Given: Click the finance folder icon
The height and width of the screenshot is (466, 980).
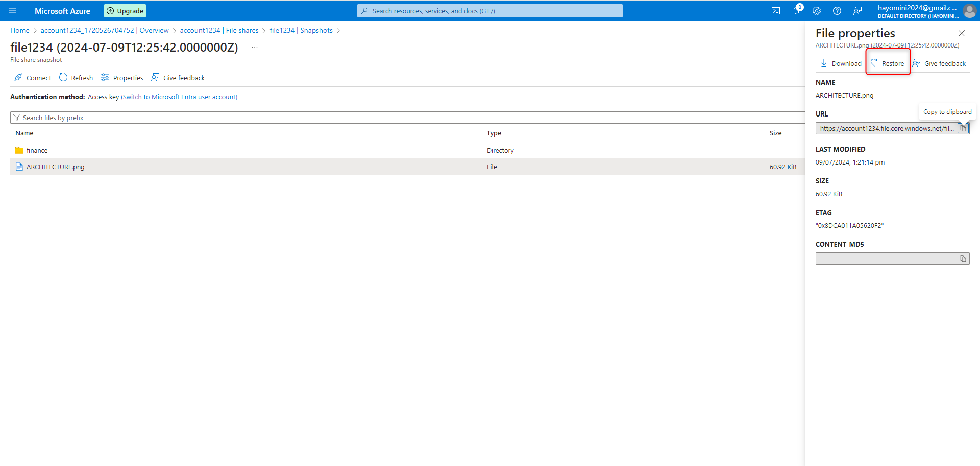Looking at the screenshot, I should click(19, 151).
